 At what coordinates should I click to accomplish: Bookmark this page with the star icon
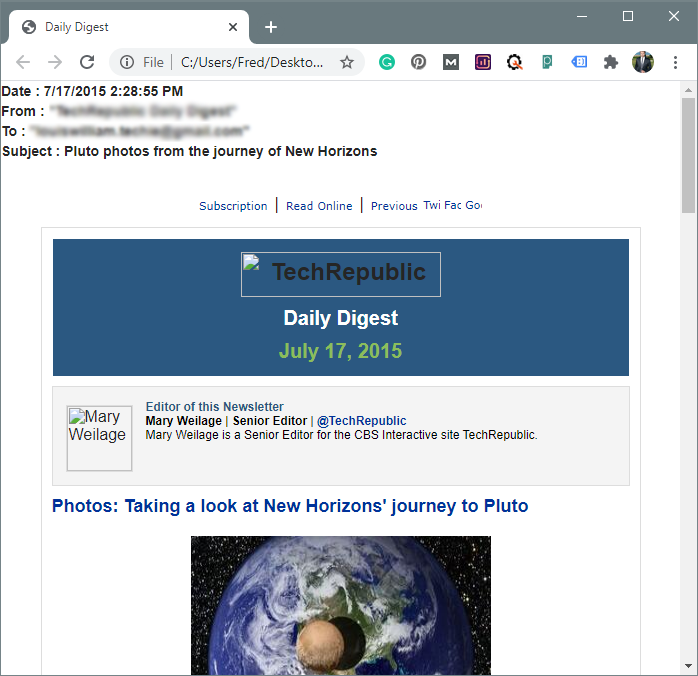click(347, 62)
